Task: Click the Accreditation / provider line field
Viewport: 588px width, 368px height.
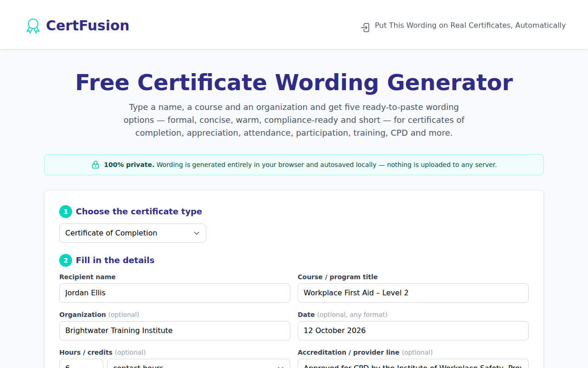Action: 413,363
